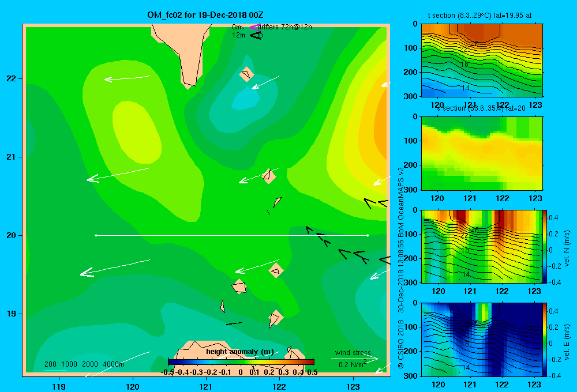This screenshot has height=392, width=577.
Task: Click depth tick 100 of the salinity section
Action: tap(411, 141)
